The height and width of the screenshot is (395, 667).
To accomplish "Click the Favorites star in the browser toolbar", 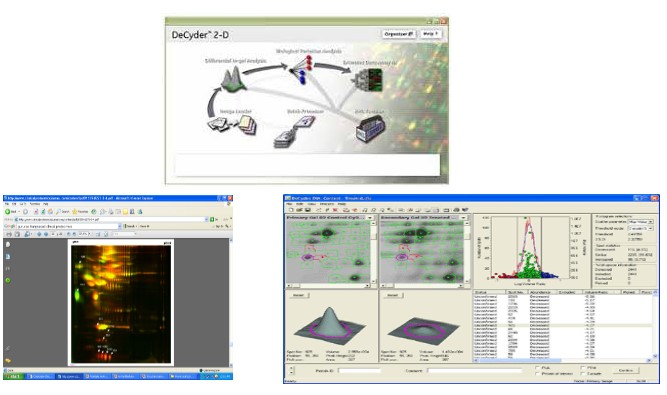I will click(75, 211).
